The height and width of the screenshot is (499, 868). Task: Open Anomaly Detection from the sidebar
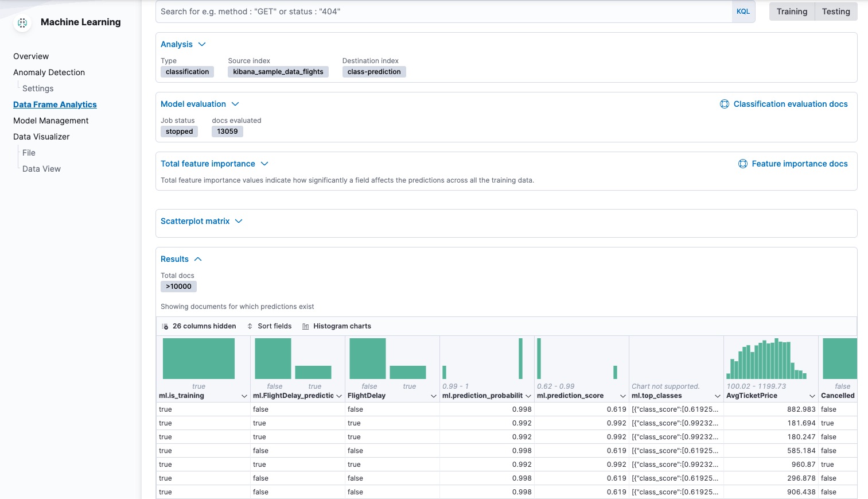tap(49, 72)
